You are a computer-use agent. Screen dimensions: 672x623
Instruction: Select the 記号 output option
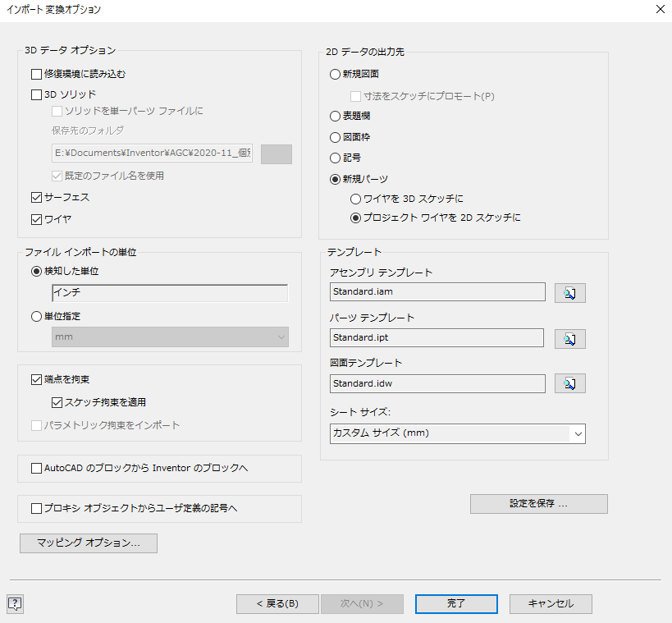tap(335, 158)
